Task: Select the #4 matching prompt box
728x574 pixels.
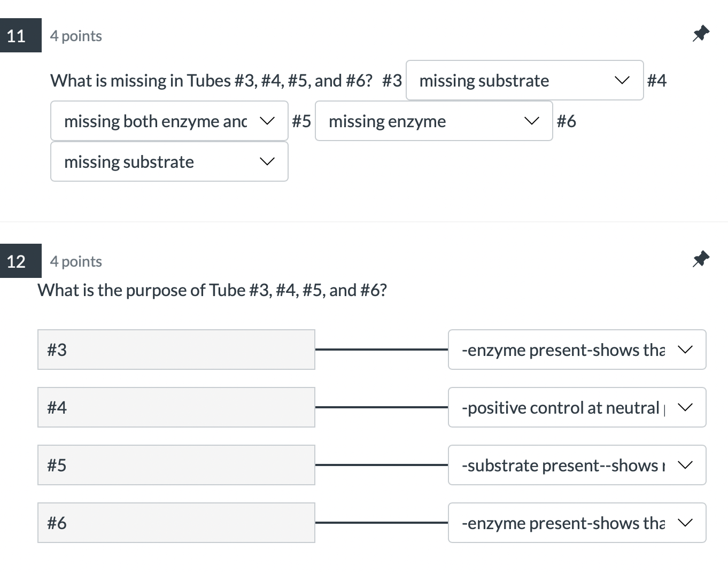Action: coord(176,407)
